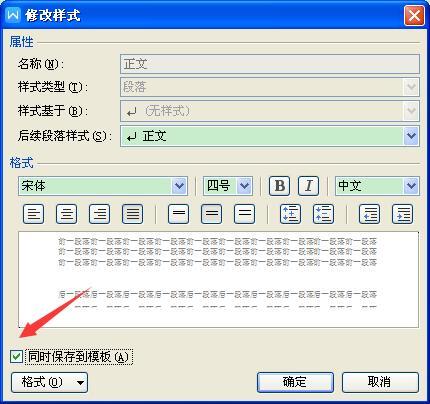Screen dimensions: 430x404
Task: Align paragraph text right
Action: (x=99, y=214)
